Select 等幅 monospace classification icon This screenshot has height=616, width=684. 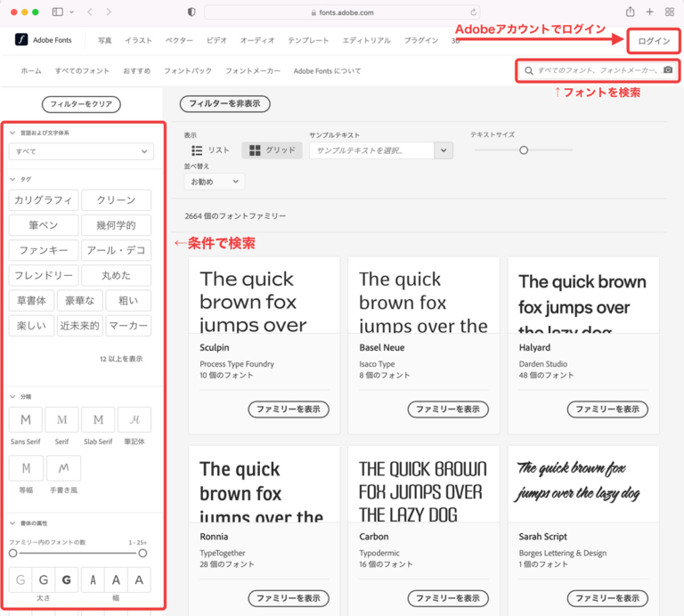tap(26, 467)
